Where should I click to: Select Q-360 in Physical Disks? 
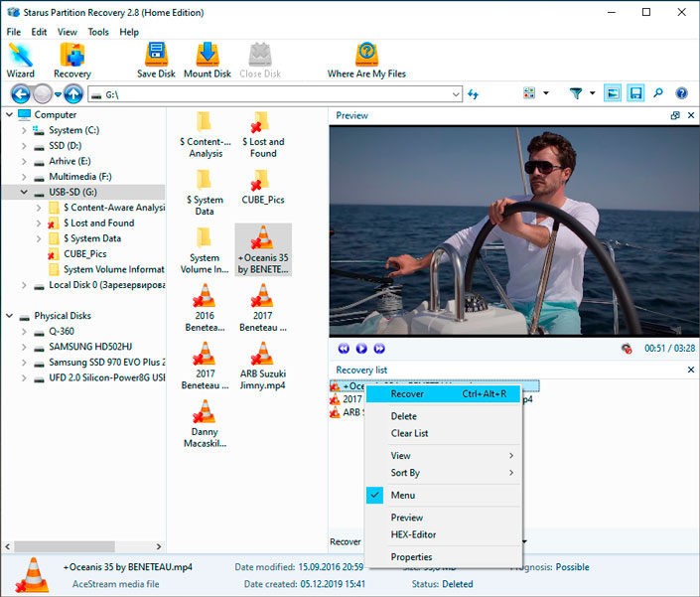62,332
